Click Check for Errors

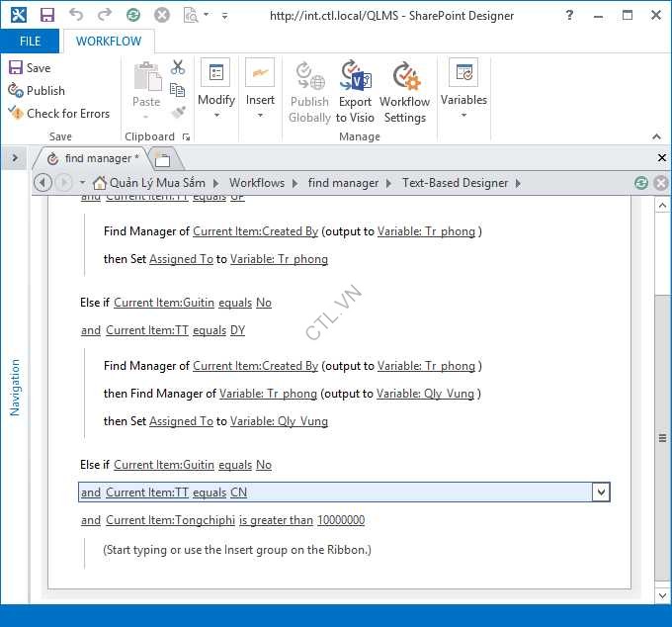(58, 114)
